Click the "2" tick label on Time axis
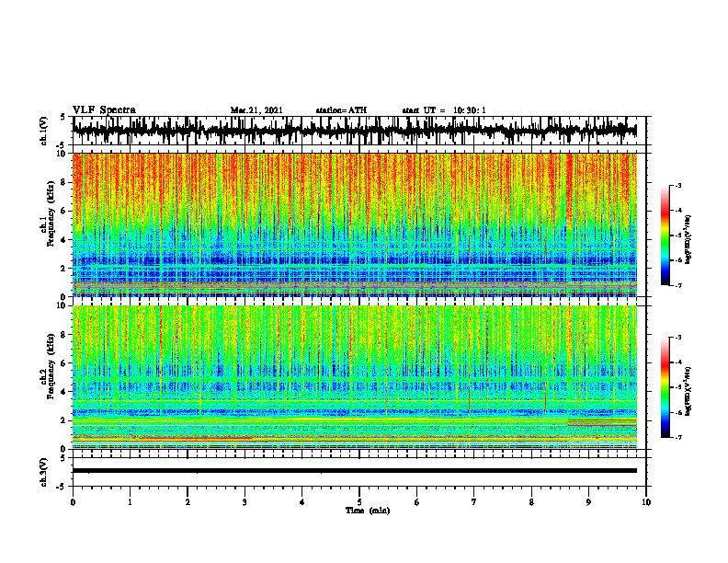The image size is (728, 563). (x=188, y=502)
